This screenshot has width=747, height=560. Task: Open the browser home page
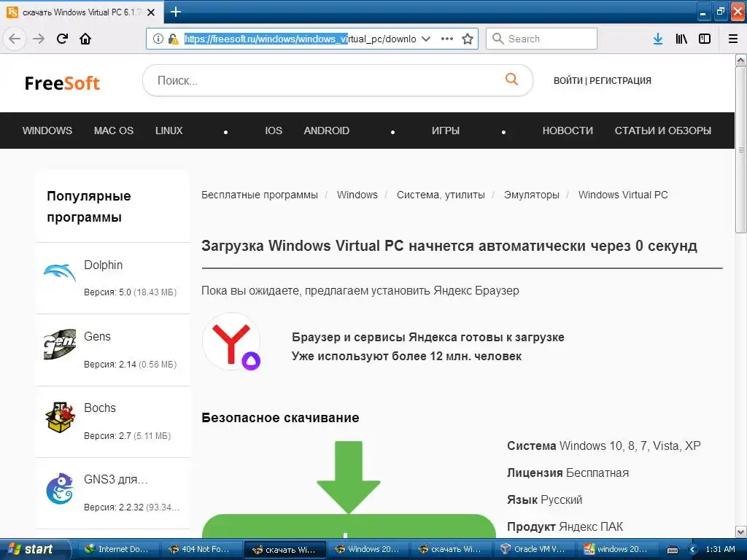(x=85, y=39)
